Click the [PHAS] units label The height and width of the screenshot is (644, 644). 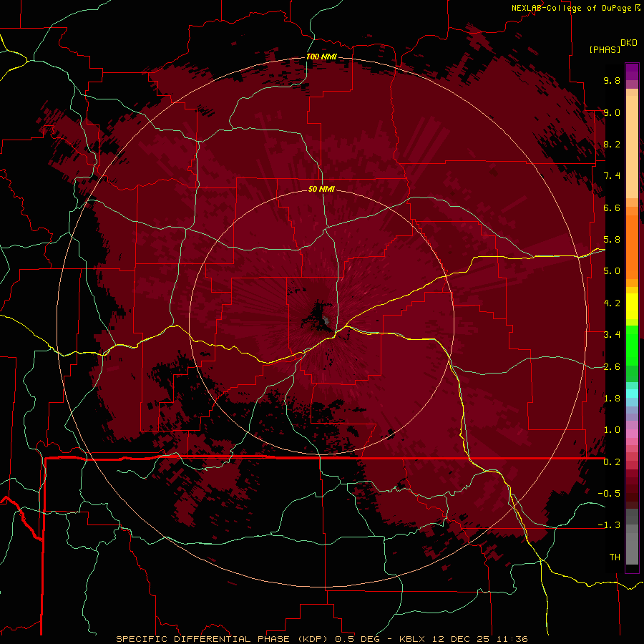click(605, 49)
